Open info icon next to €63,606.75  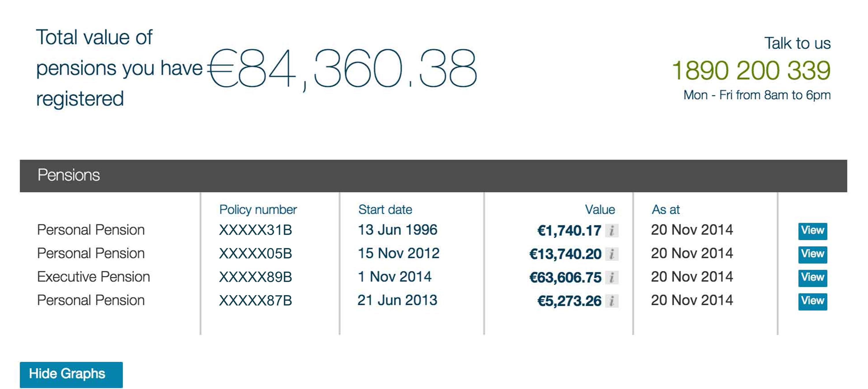(612, 278)
